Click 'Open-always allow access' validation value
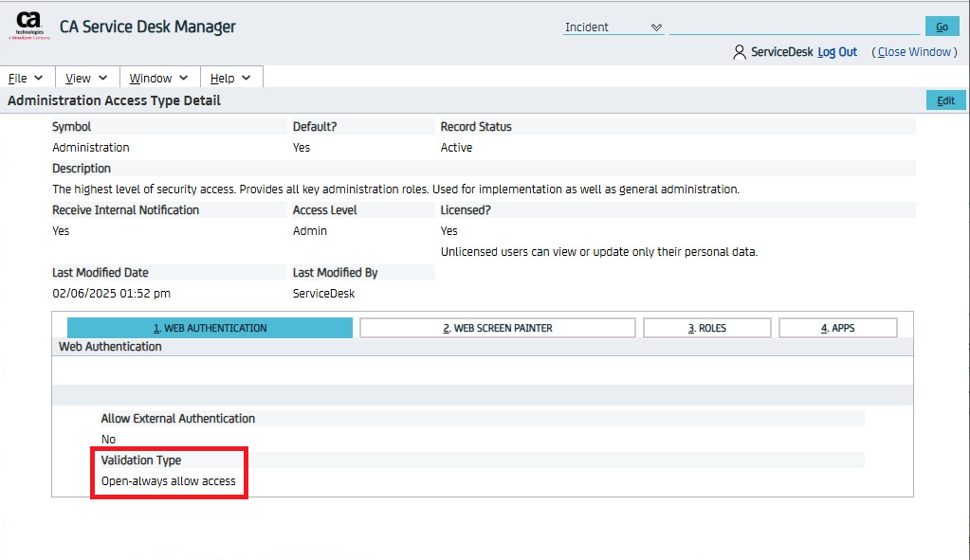The image size is (970, 560). pyautogui.click(x=168, y=481)
